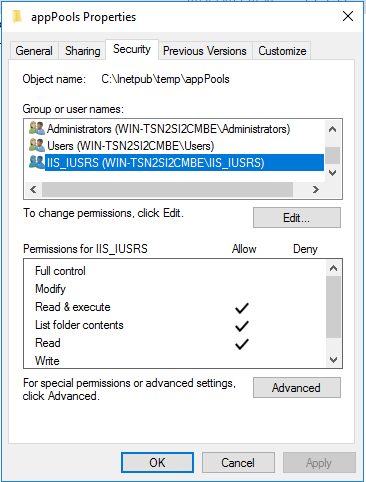Click the Edit... permissions button
This screenshot has width=366, height=482.
(x=297, y=218)
